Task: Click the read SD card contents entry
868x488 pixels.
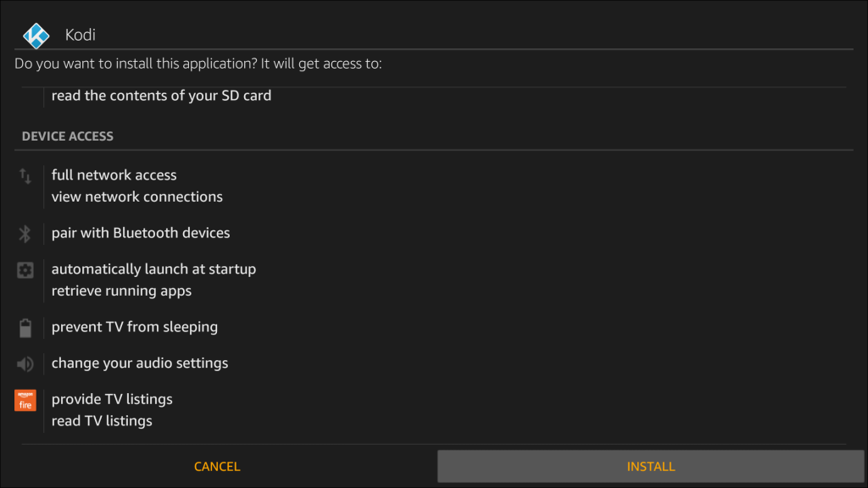Action: coord(161,95)
